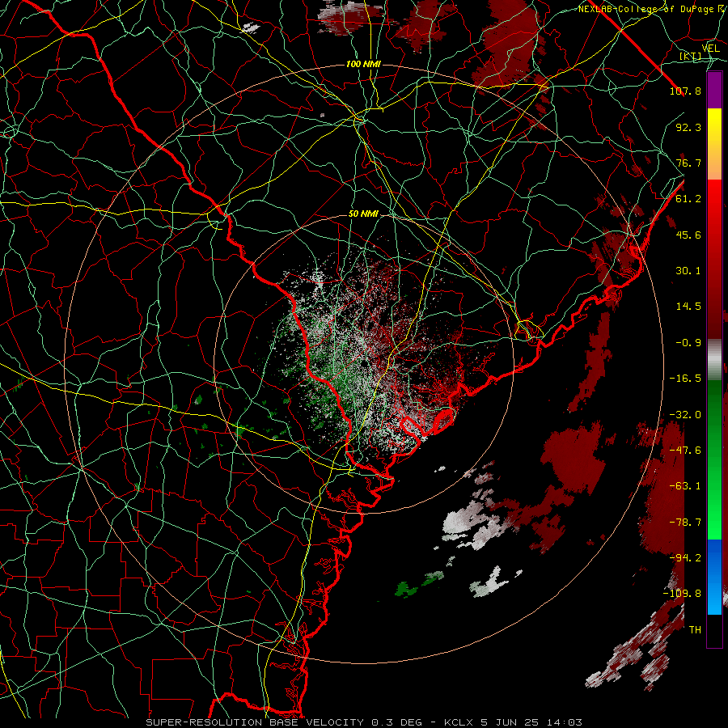The image size is (728, 728).
Task: Click the 5 JUN 25 date text
Action: (510, 722)
